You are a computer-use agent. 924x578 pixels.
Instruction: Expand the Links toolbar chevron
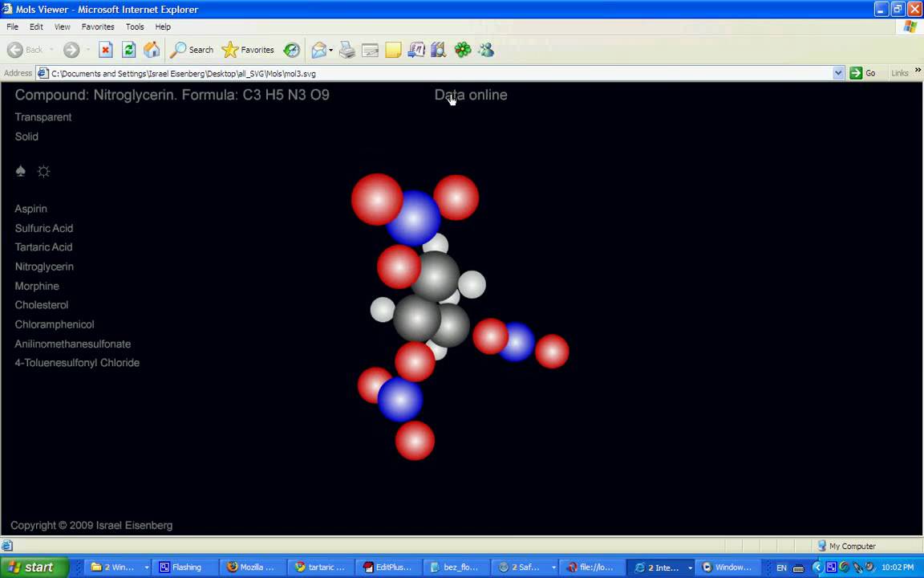point(918,70)
